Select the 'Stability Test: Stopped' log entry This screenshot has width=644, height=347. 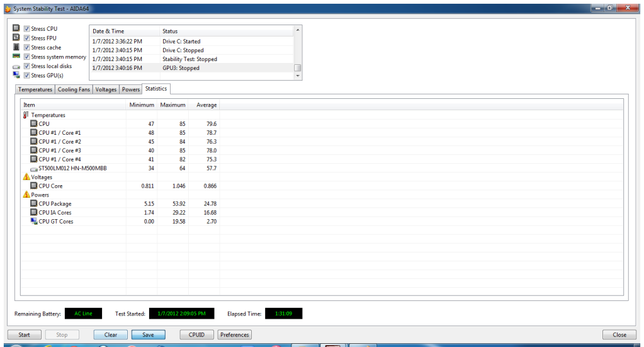(192, 59)
